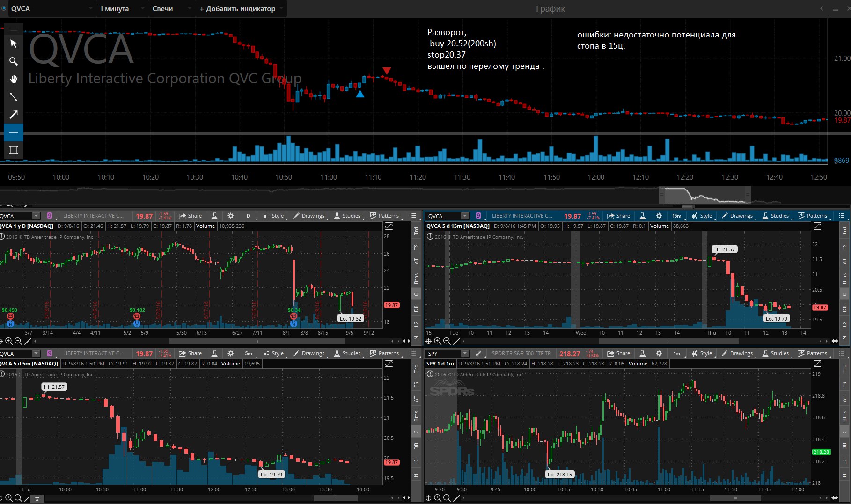The width and height of the screenshot is (851, 504).
Task: Click the scroll-to-latest icon in the 5m chart
Action: point(37,498)
